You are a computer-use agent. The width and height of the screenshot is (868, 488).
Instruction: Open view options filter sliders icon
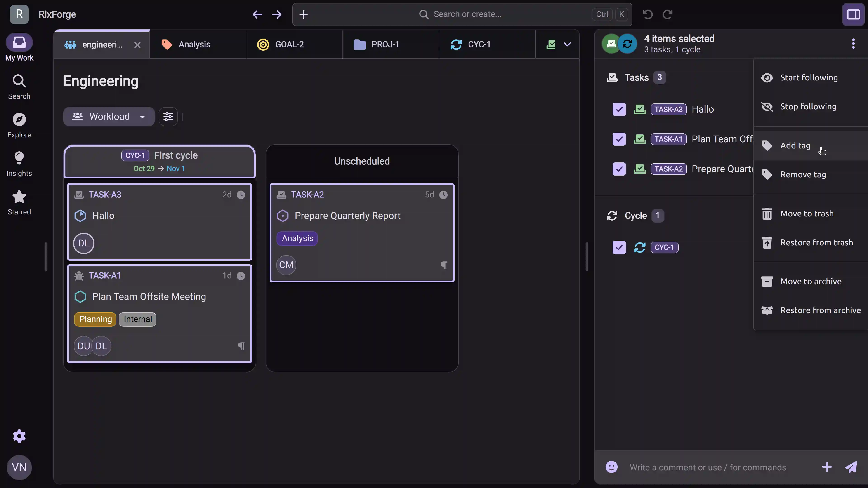[x=168, y=117]
